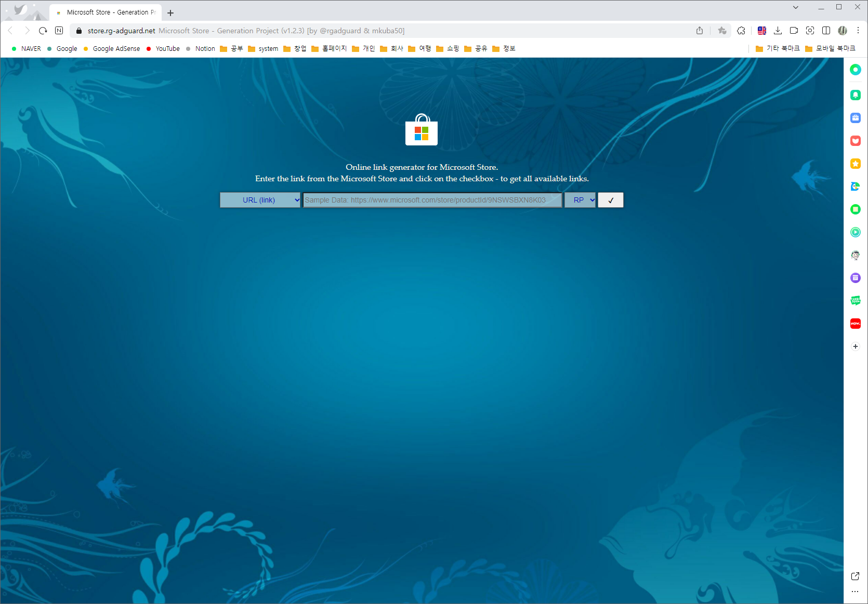Open the red NOW sidebar icon
This screenshot has height=604, width=868.
tap(856, 324)
